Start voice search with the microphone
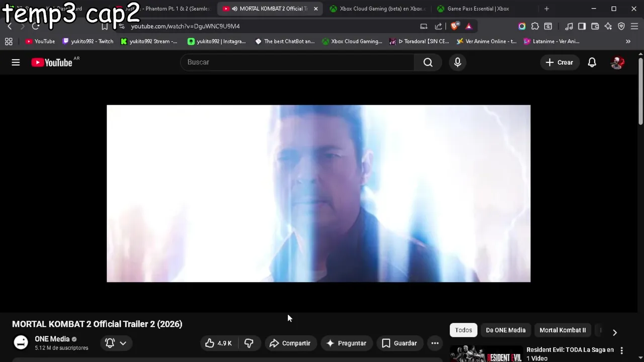 (x=457, y=62)
